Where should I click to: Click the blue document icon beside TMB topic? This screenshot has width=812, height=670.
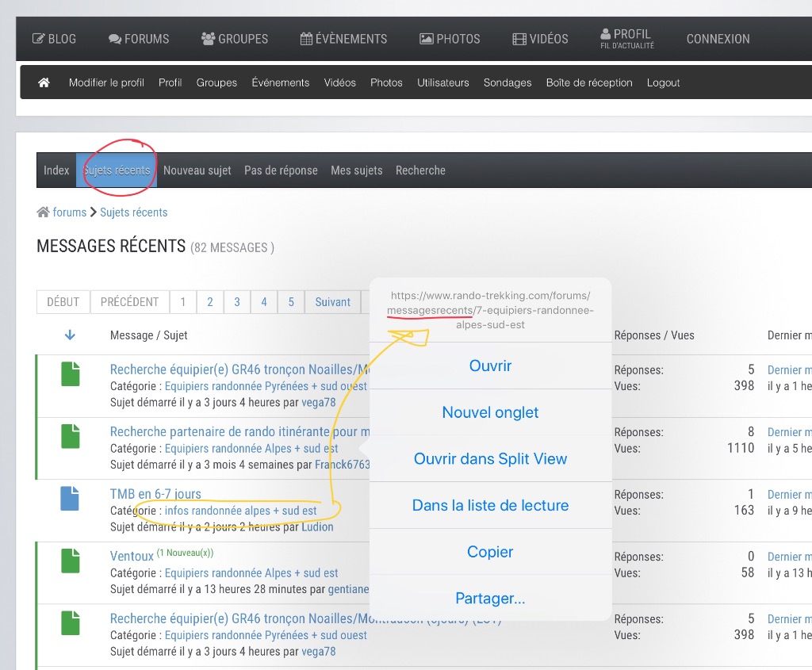[x=71, y=498]
